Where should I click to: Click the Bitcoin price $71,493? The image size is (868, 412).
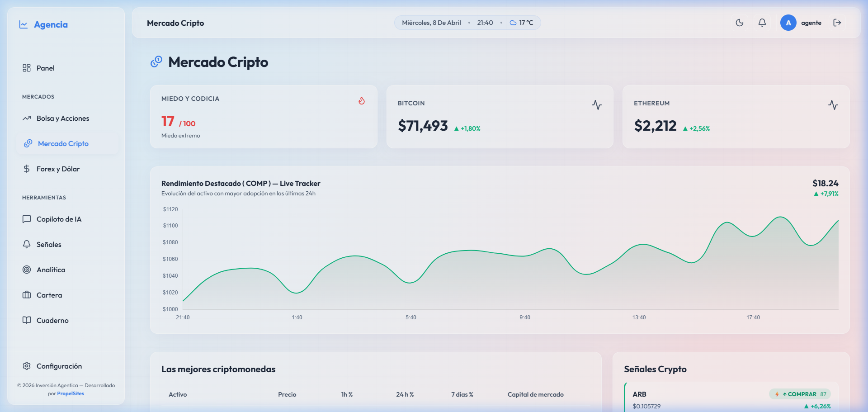point(423,125)
